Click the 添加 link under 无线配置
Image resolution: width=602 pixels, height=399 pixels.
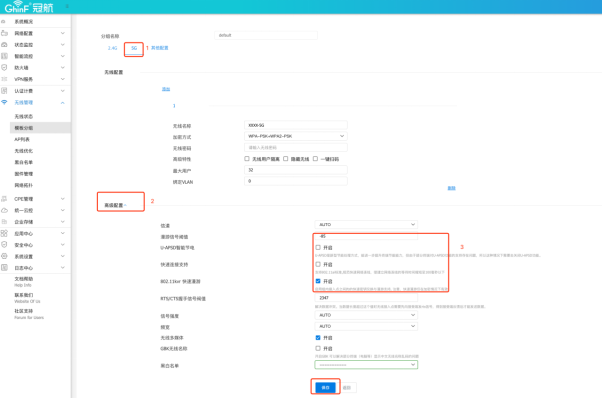coord(166,89)
